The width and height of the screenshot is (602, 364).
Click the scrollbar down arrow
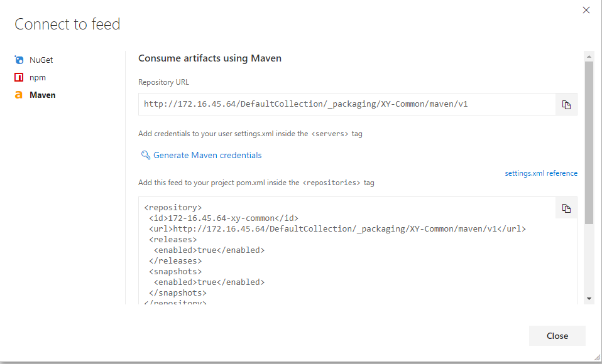coord(589,298)
